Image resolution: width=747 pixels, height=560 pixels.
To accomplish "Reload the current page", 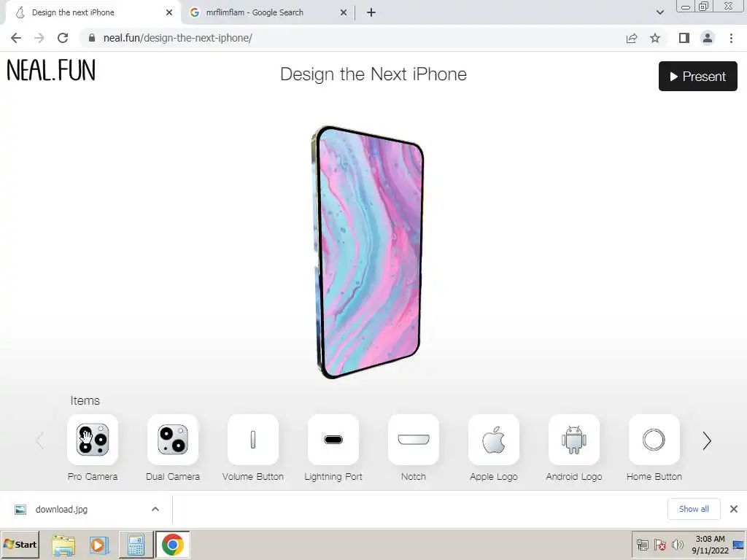I will coord(63,38).
